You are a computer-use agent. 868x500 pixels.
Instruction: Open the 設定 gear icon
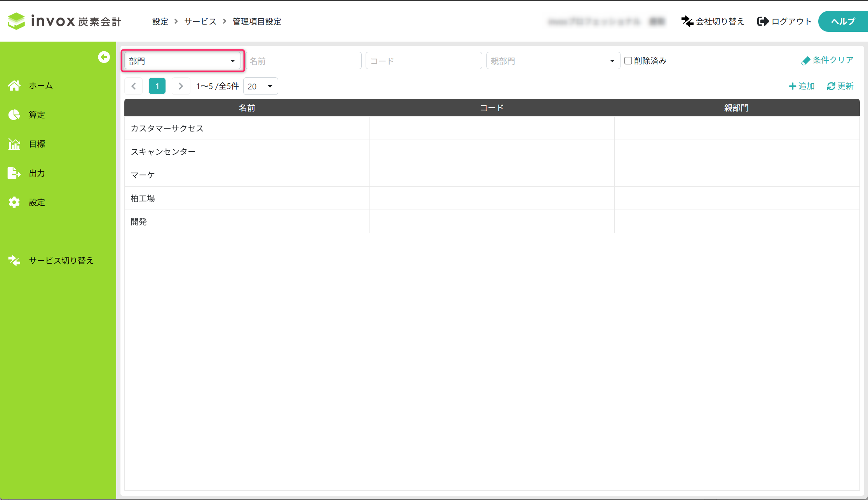click(14, 202)
